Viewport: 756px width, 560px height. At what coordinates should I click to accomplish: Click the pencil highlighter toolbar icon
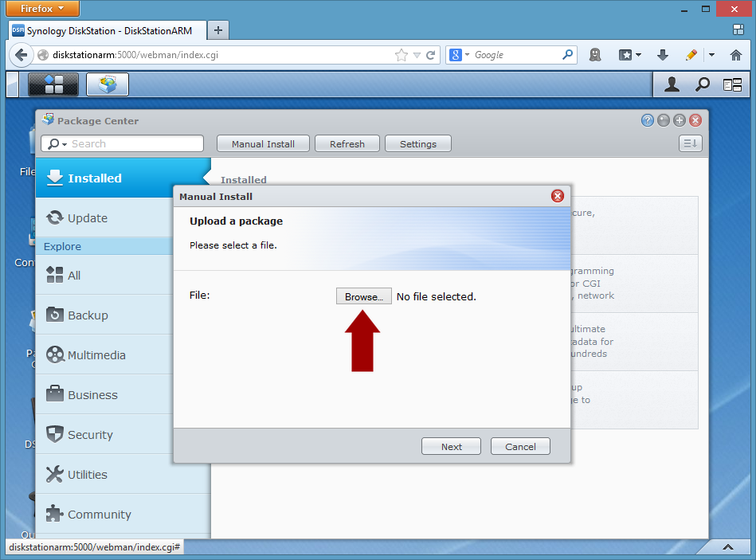(691, 55)
